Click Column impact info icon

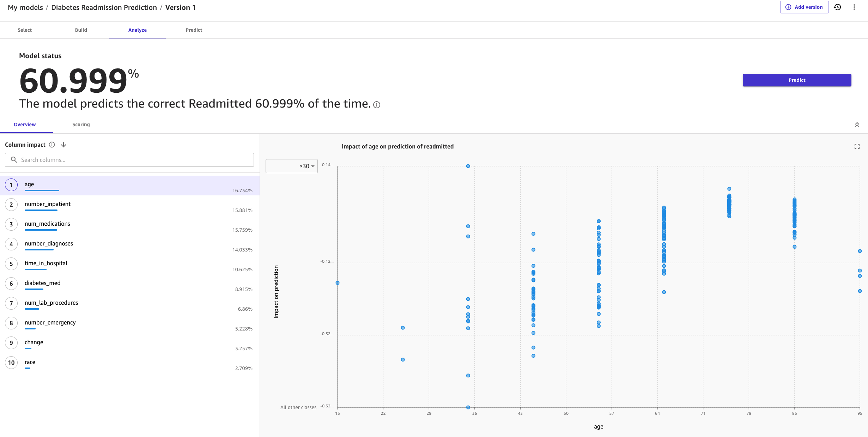point(52,145)
